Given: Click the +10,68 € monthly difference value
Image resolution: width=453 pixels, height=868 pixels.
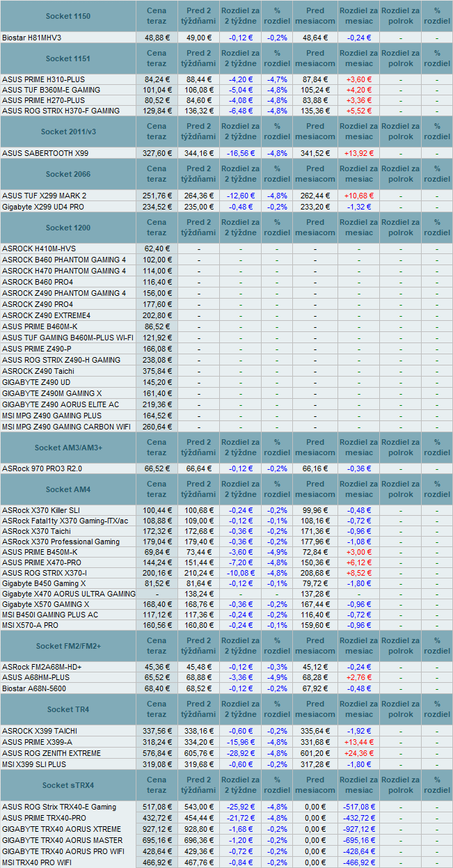Looking at the screenshot, I should point(358,195).
